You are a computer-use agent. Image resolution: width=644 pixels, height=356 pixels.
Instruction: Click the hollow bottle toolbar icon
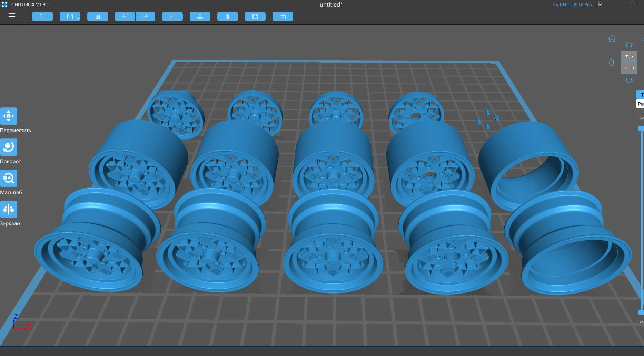(x=228, y=17)
